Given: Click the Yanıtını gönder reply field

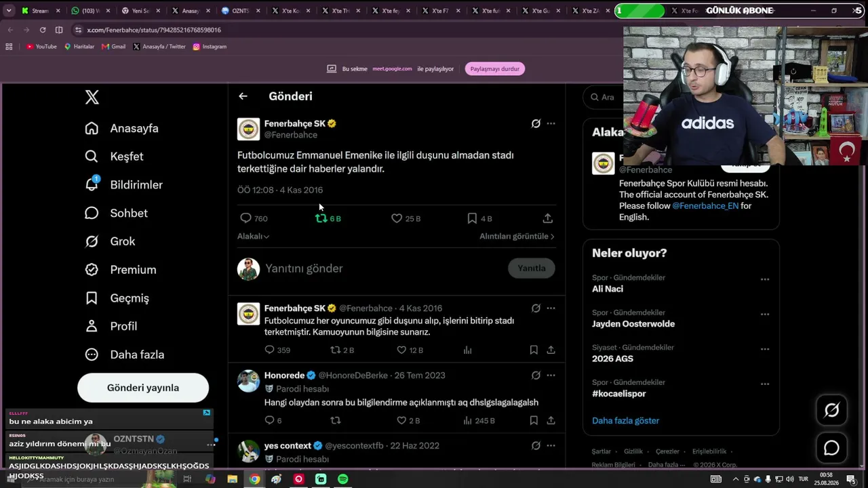Looking at the screenshot, I should pos(383,268).
